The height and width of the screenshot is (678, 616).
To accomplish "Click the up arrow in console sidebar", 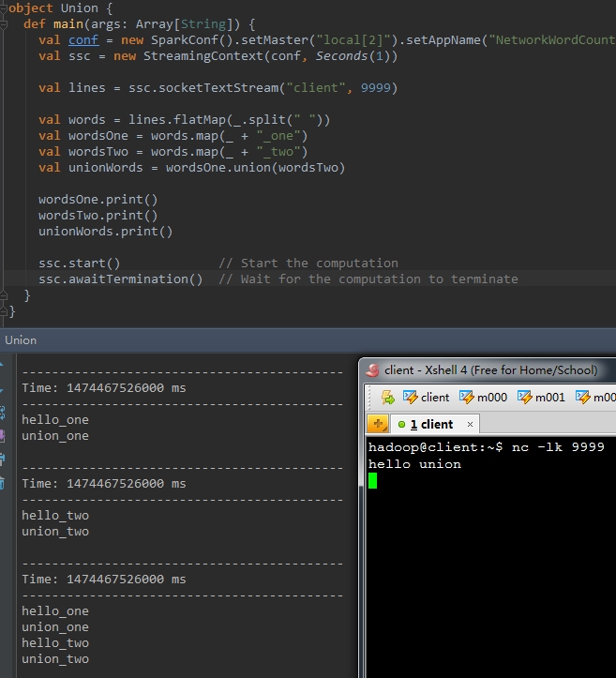I will pyautogui.click(x=3, y=364).
